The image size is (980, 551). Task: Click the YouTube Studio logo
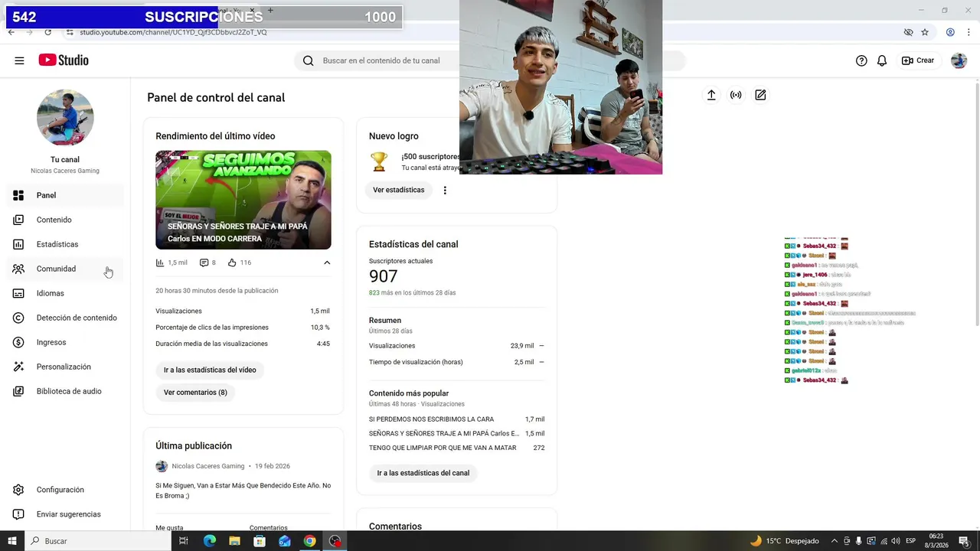pyautogui.click(x=63, y=60)
